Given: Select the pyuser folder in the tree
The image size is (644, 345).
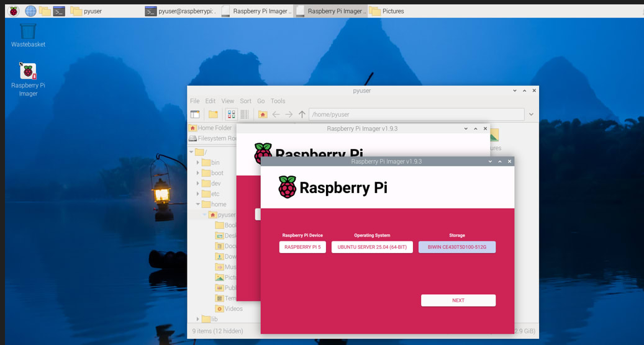Looking at the screenshot, I should point(222,215).
